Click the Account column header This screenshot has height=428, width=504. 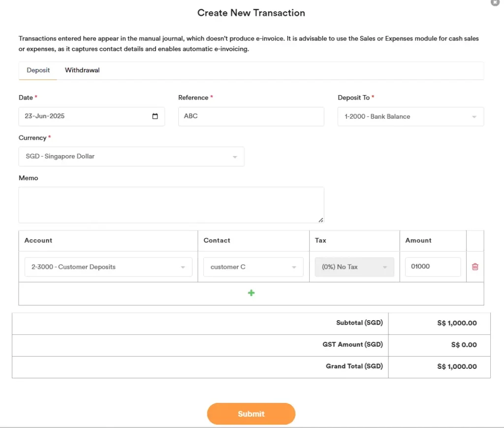pos(38,241)
